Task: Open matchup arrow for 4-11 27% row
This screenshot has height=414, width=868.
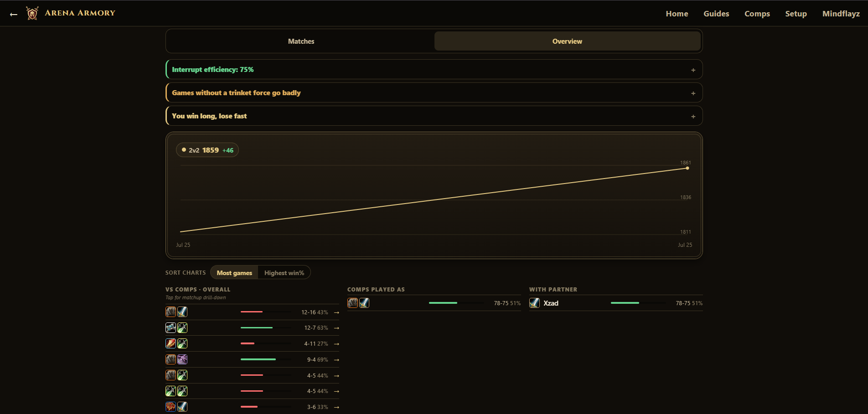Action: pos(336,344)
